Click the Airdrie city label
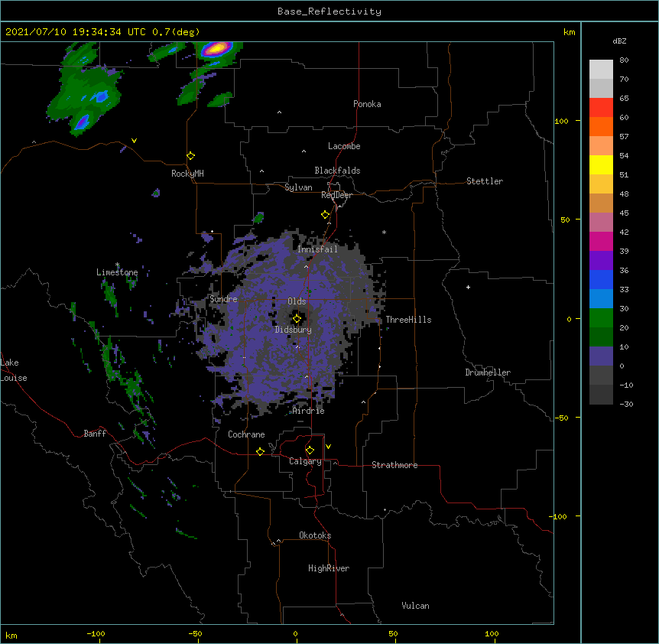This screenshot has height=644, width=659. point(308,411)
